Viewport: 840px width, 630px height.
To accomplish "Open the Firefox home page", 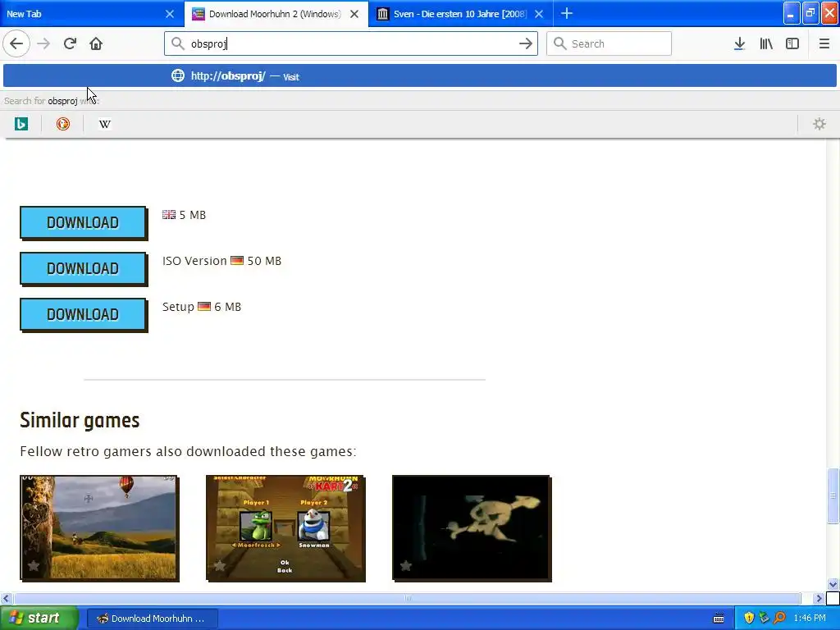I will [x=96, y=43].
